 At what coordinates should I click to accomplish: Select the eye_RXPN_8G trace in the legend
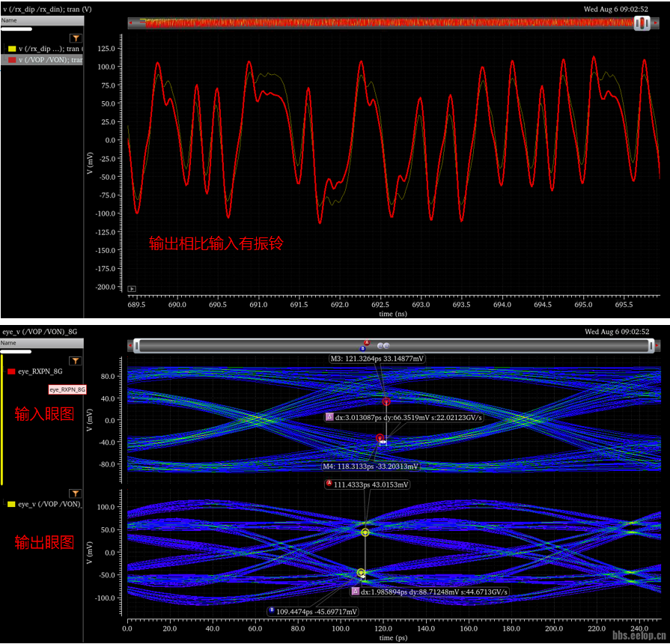point(40,371)
